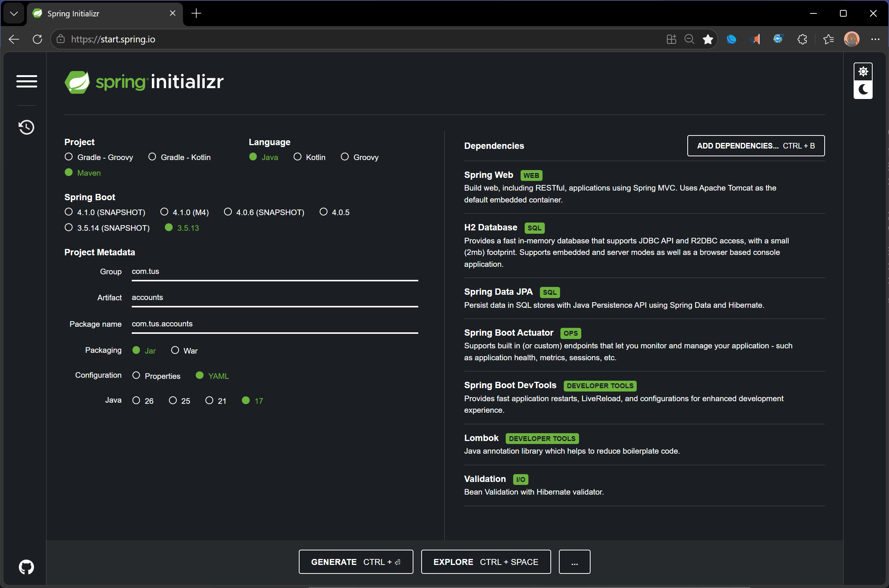Open the share ellipsis button
Screen dimensions: 889x588
[575, 561]
